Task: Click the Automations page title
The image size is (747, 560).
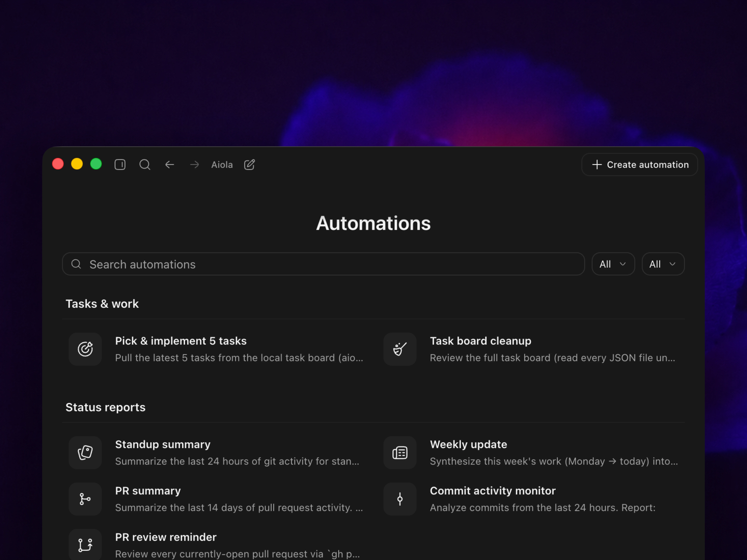Action: 374,223
